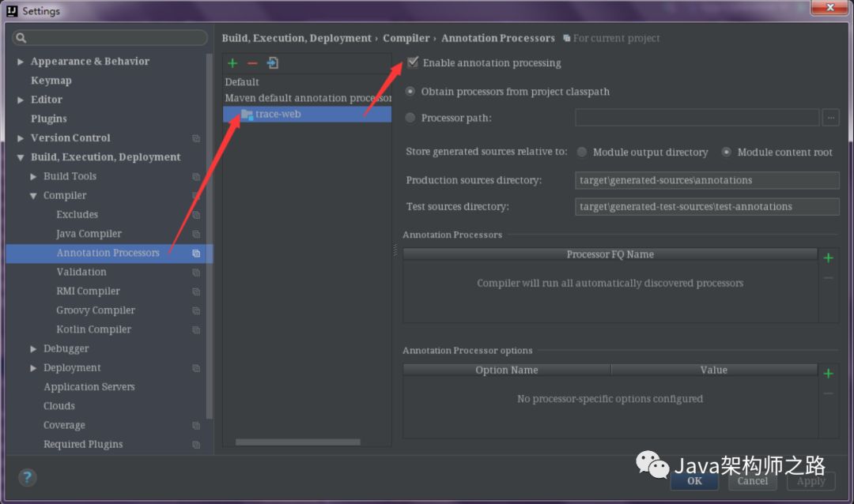Open Validation compiler settings
854x504 pixels.
(x=81, y=272)
